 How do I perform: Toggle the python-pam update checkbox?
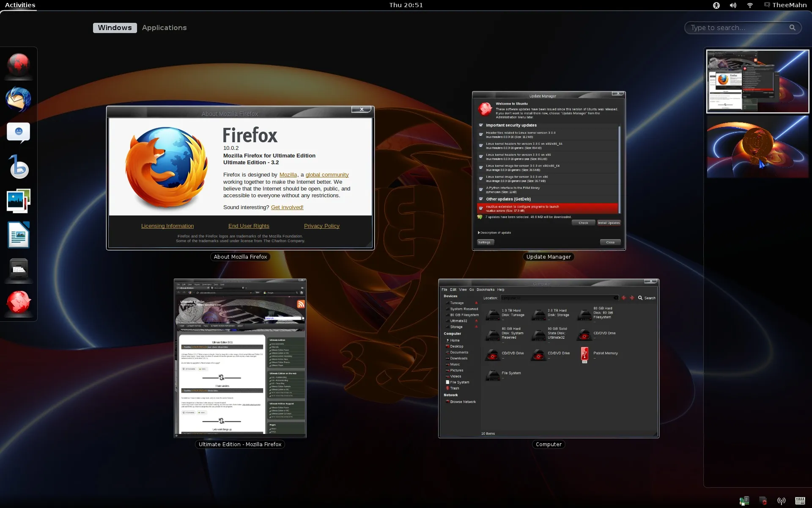pyautogui.click(x=481, y=190)
